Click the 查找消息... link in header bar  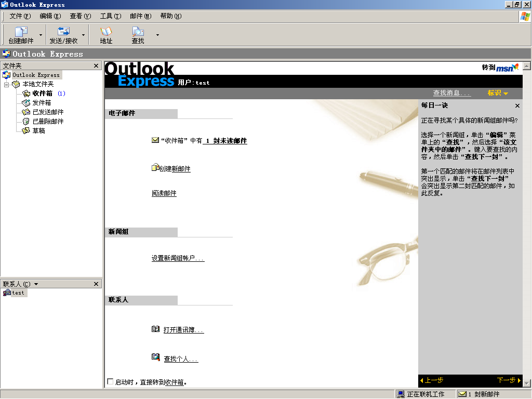[452, 93]
